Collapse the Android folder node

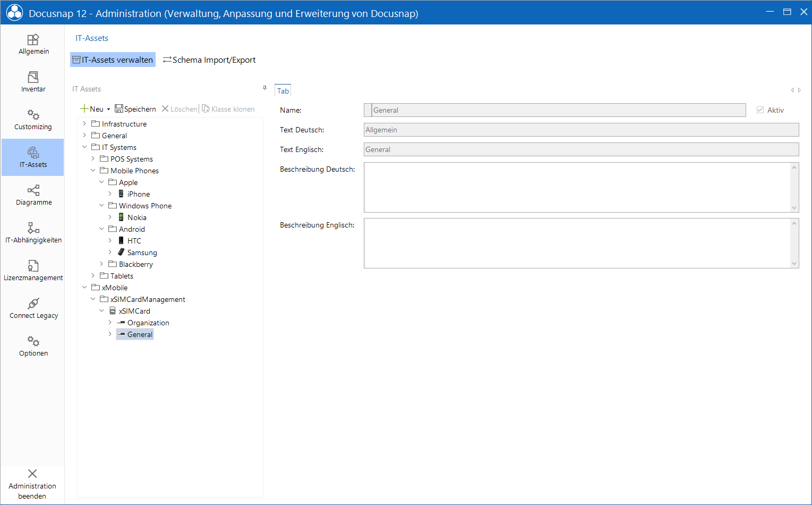tap(101, 229)
